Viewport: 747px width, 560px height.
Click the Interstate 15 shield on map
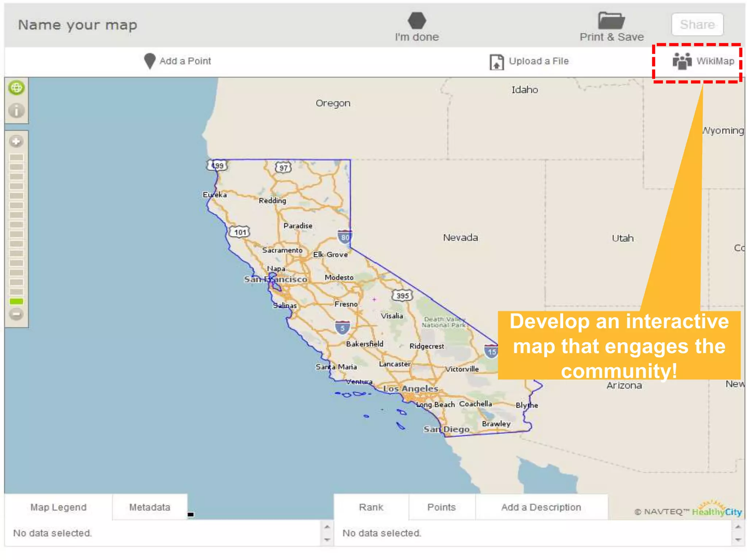click(491, 351)
